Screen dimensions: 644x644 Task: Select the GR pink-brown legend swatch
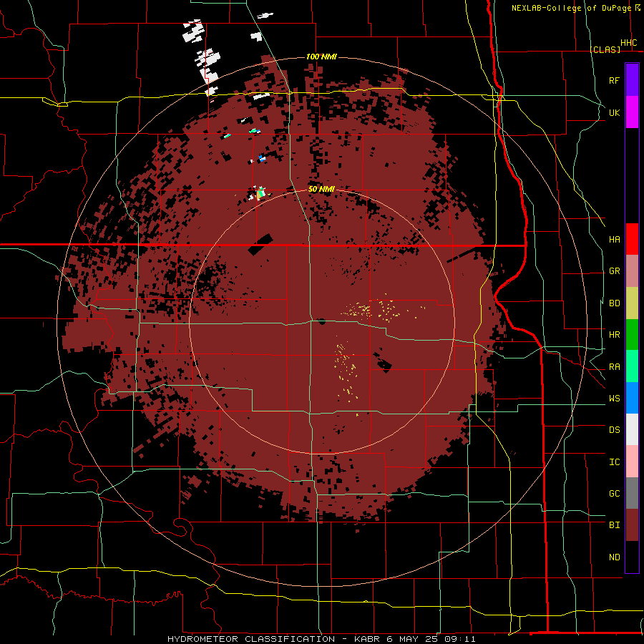[x=632, y=271]
